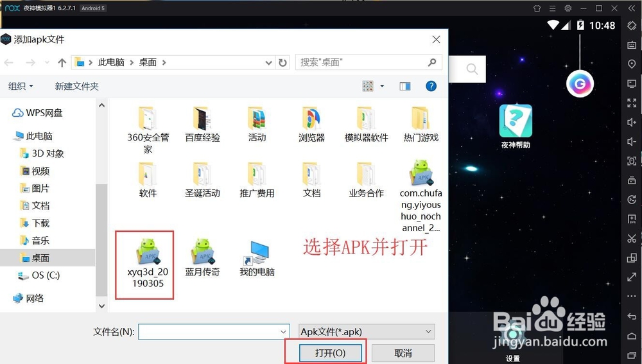Open Nox settings gear in title bar
The width and height of the screenshot is (642, 364).
point(568,8)
